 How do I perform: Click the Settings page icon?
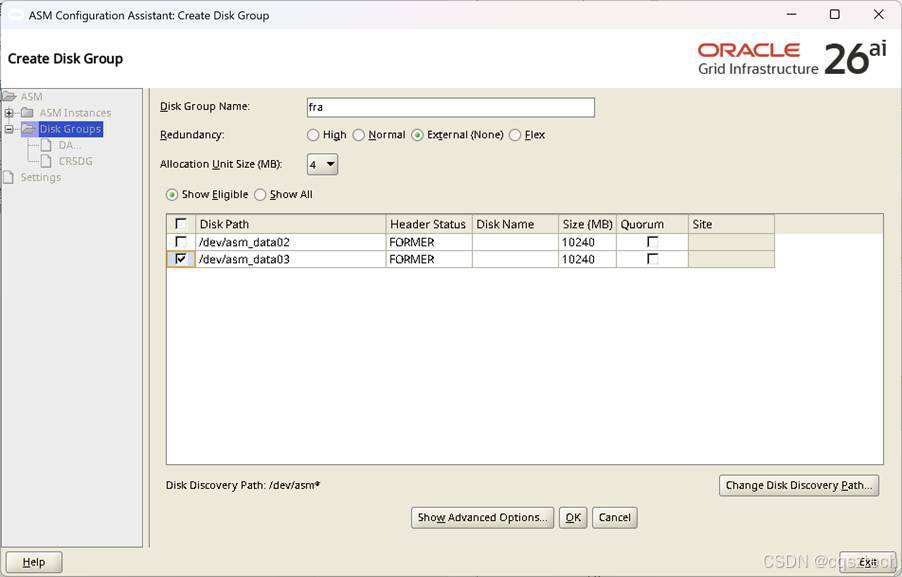(8, 177)
